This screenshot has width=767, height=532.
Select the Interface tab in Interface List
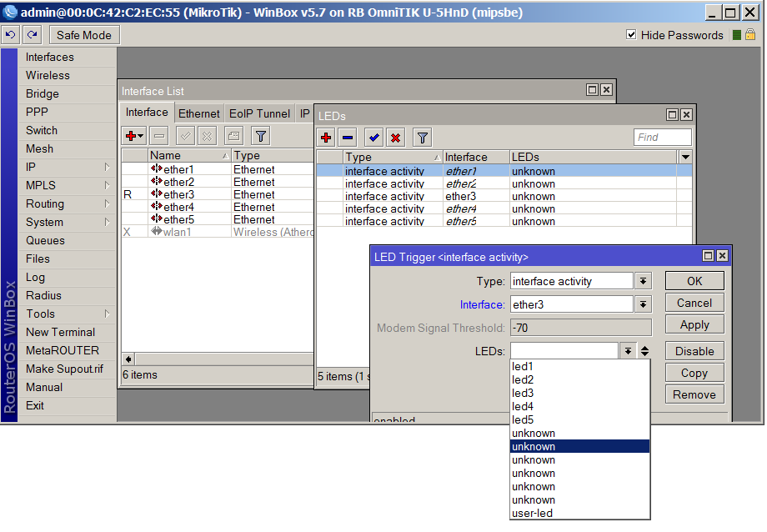click(147, 112)
